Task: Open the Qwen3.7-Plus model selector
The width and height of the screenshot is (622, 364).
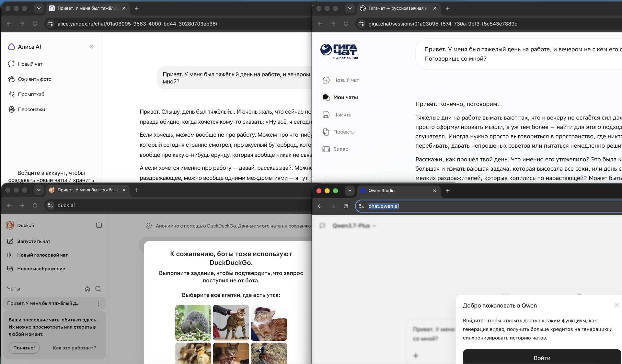Action: (354, 226)
